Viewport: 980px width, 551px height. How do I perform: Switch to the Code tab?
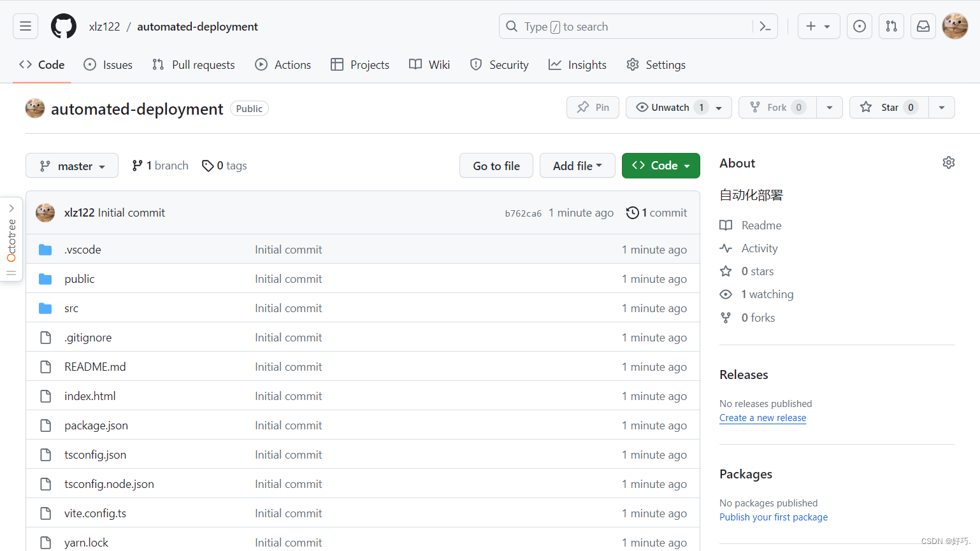[42, 65]
